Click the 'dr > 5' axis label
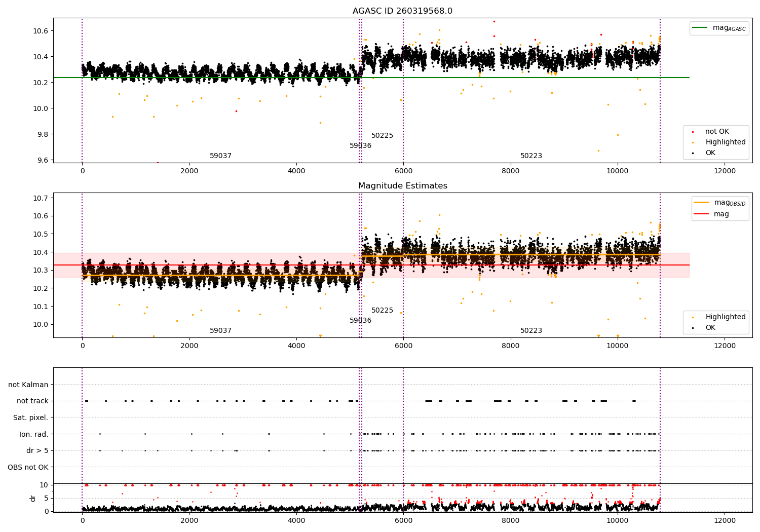Screen dimensions: 760x532 (37, 450)
